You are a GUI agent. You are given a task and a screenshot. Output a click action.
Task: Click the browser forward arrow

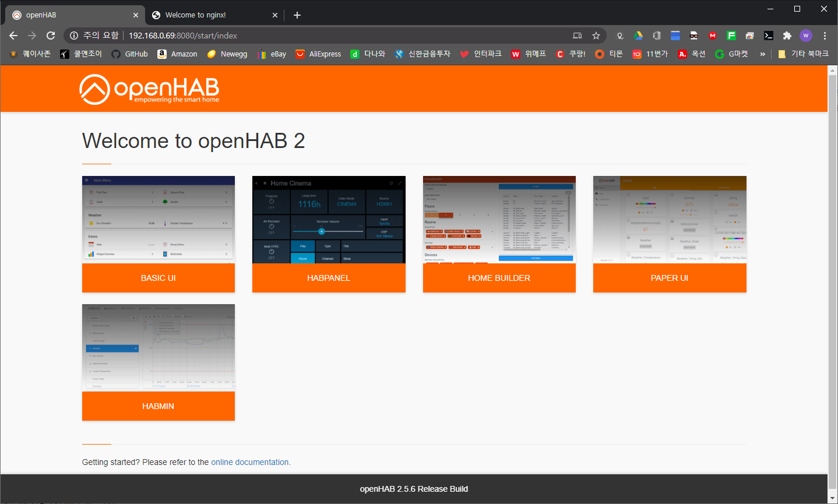point(32,36)
